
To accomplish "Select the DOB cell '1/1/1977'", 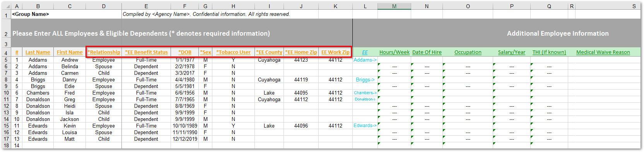I will point(184,60).
